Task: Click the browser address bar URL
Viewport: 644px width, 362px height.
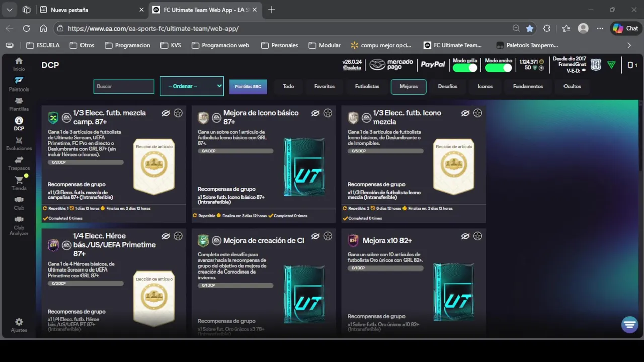Action: [153, 29]
